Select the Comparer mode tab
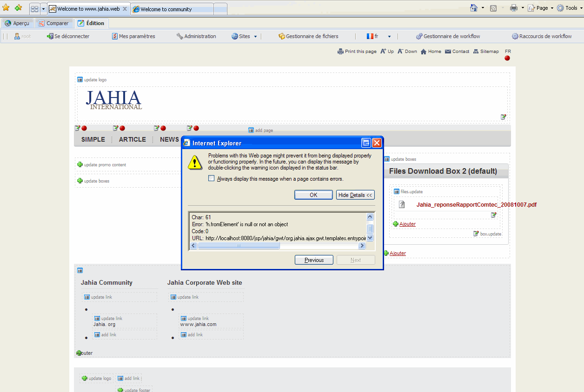The width and height of the screenshot is (584, 392). point(54,23)
